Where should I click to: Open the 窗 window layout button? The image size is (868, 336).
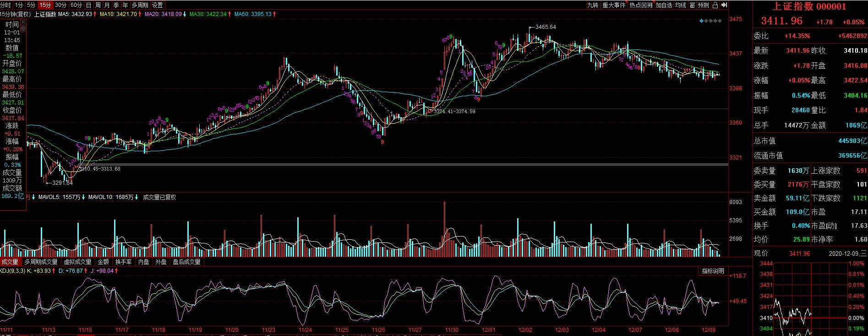[692, 5]
